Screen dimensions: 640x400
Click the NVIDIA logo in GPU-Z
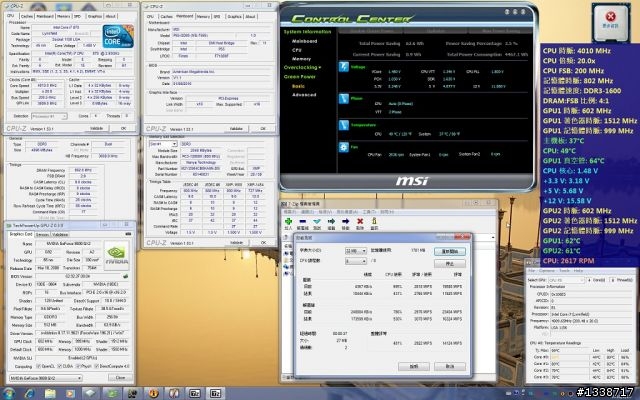(x=117, y=256)
